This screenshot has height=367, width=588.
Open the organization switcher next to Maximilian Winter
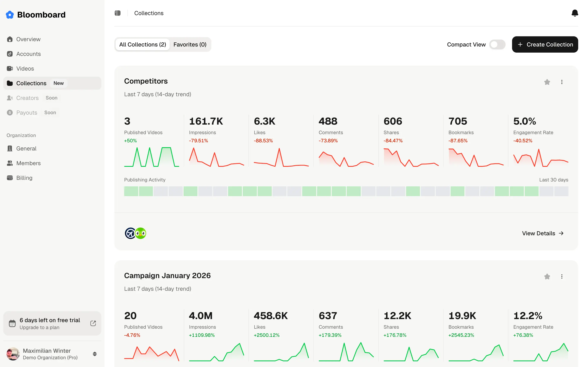pyautogui.click(x=95, y=354)
